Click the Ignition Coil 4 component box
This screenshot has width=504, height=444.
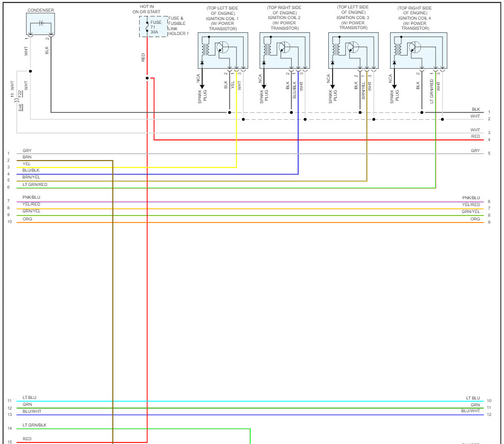(x=418, y=50)
